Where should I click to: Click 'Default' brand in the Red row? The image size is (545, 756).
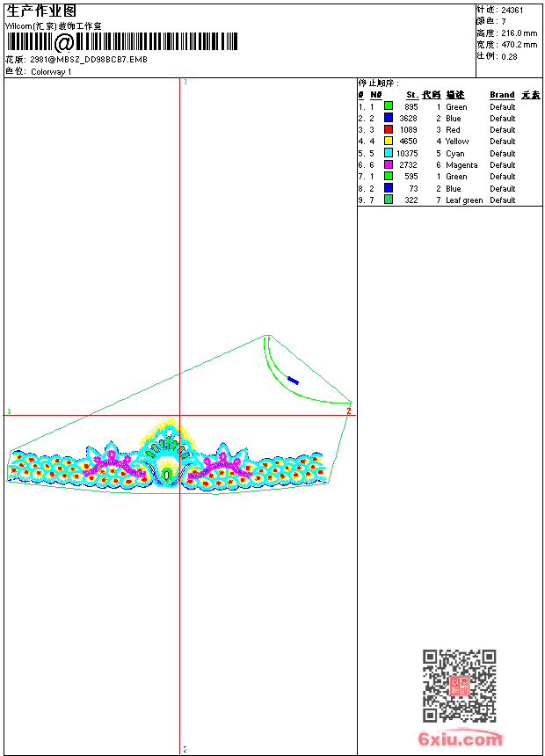coord(503,130)
